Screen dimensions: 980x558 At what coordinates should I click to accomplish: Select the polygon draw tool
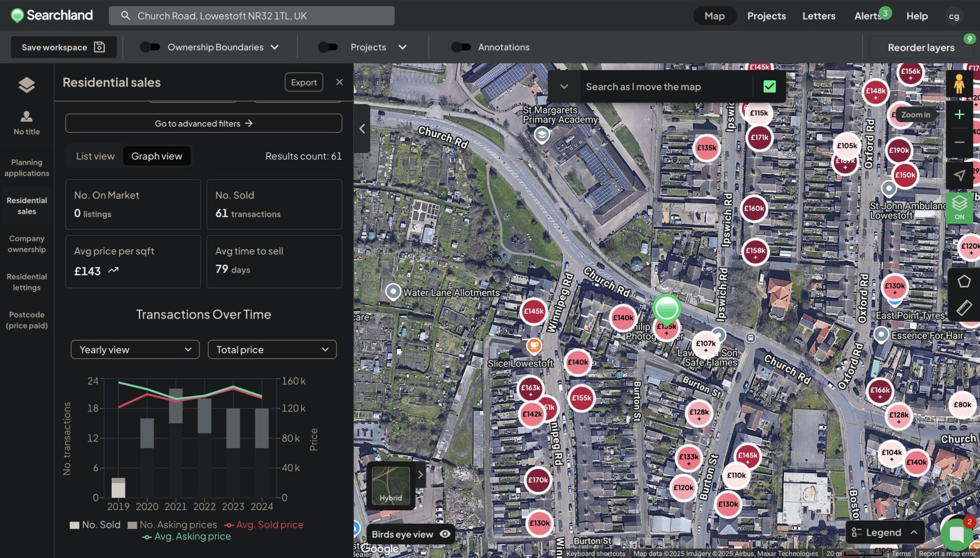point(964,281)
